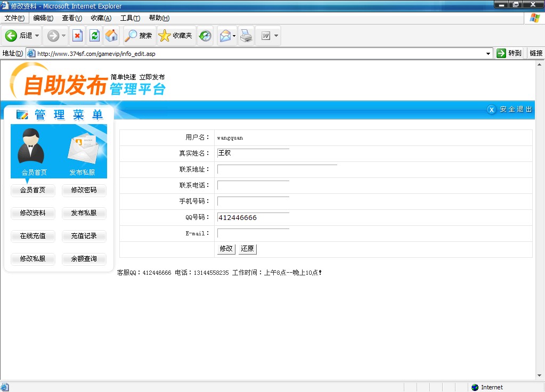The image size is (545, 392).
Task: Open the 查看(V) menu
Action: [72, 18]
